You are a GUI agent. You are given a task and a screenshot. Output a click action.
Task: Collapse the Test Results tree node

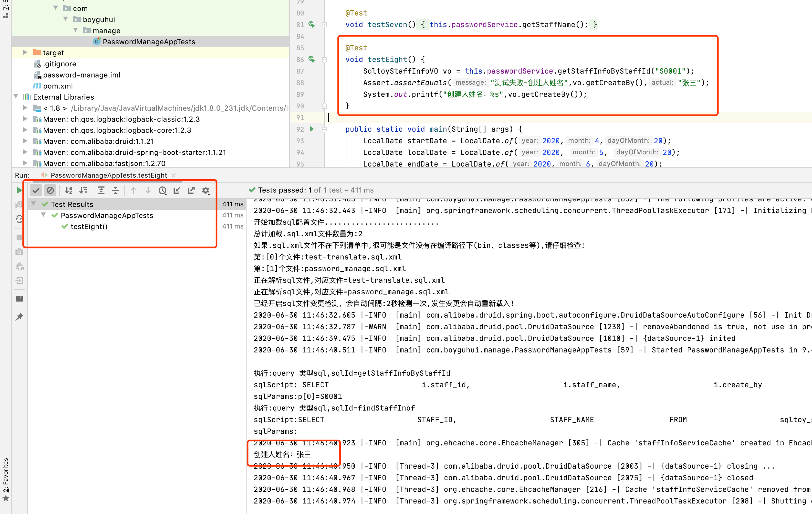click(x=33, y=204)
